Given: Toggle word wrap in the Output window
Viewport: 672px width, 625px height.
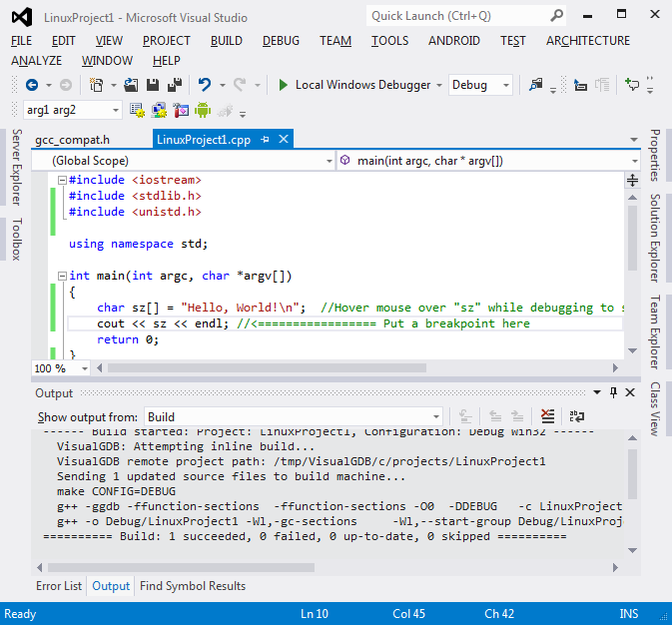Looking at the screenshot, I should 577,416.
